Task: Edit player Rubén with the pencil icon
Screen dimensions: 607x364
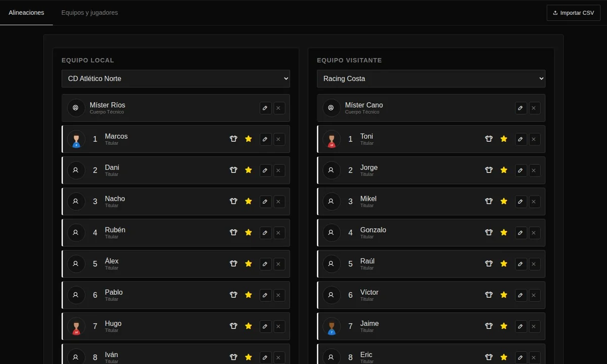Action: click(x=266, y=233)
